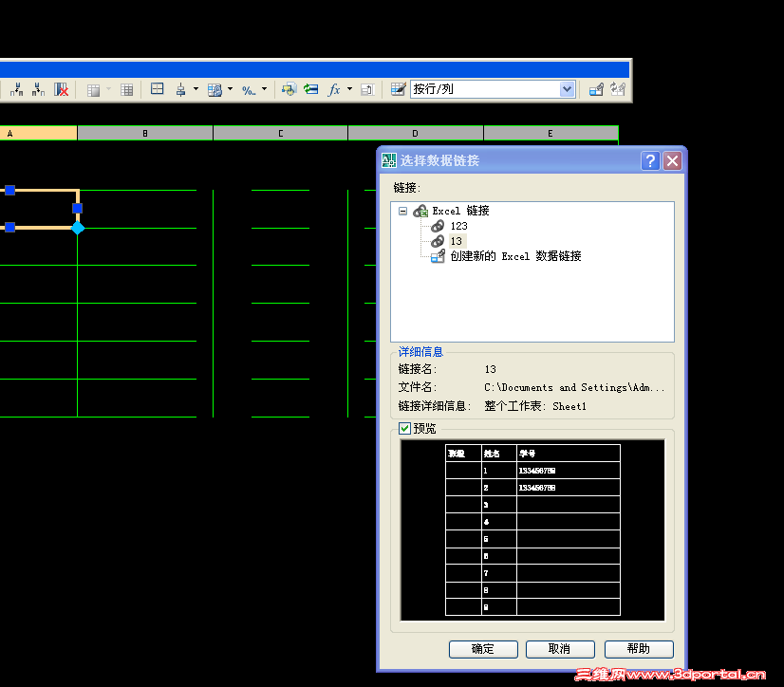Select column header A
Screen dimensions: 784x687
coord(39,134)
